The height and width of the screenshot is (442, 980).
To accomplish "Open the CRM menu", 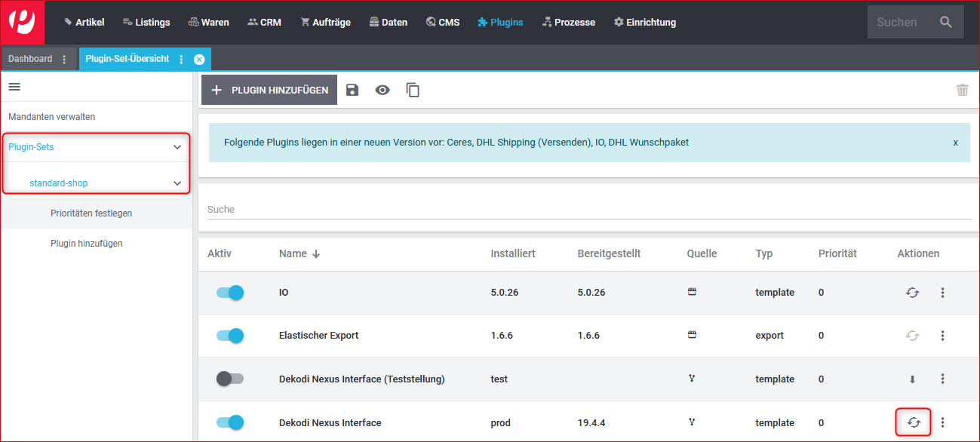I will point(264,23).
